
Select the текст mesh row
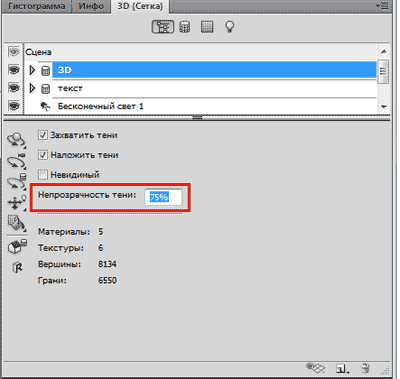214,88
